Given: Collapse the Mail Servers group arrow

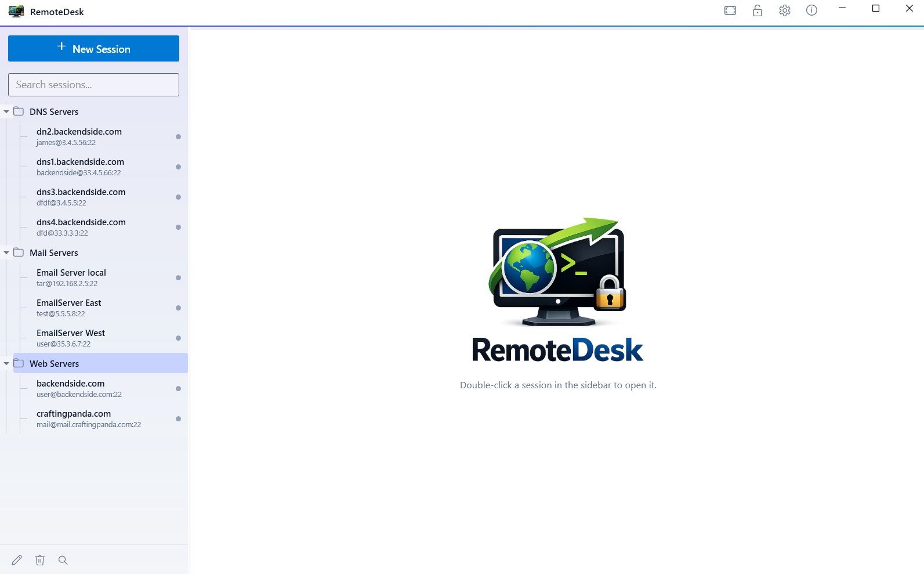Looking at the screenshot, I should pyautogui.click(x=6, y=252).
